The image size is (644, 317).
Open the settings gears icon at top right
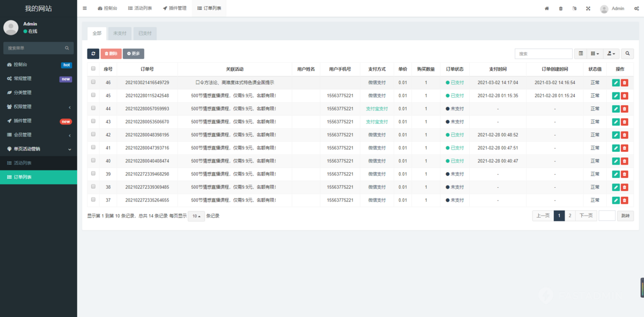(636, 9)
